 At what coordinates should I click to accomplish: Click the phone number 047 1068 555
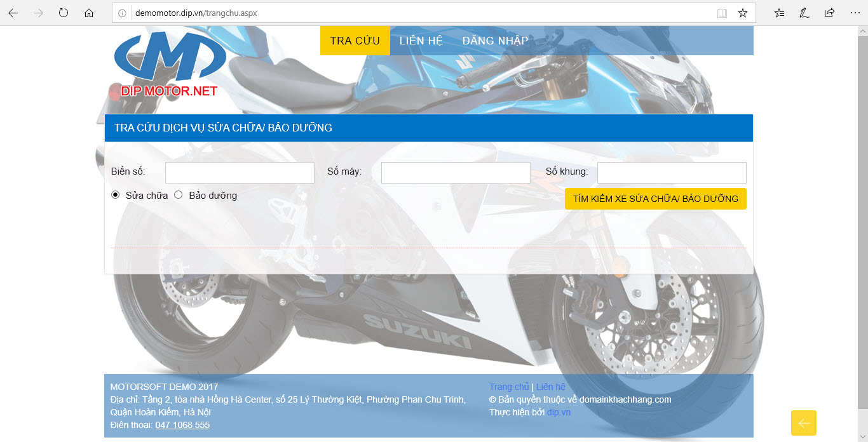pos(182,425)
